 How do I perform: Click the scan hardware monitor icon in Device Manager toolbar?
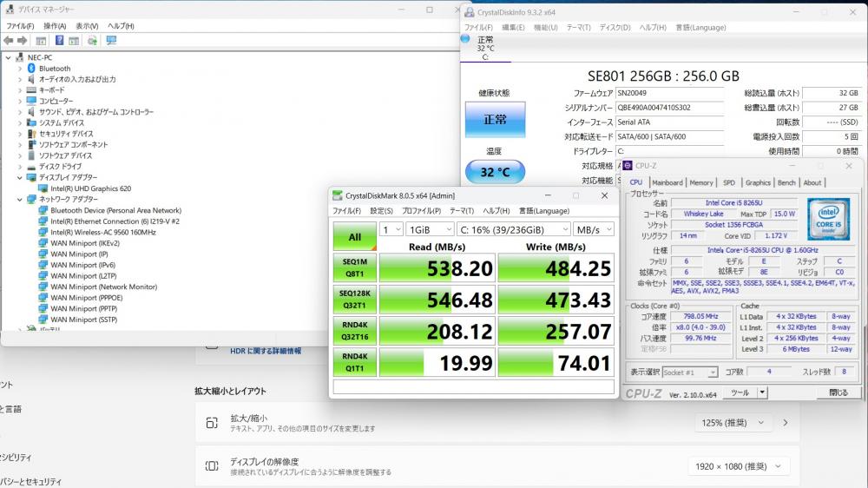111,41
